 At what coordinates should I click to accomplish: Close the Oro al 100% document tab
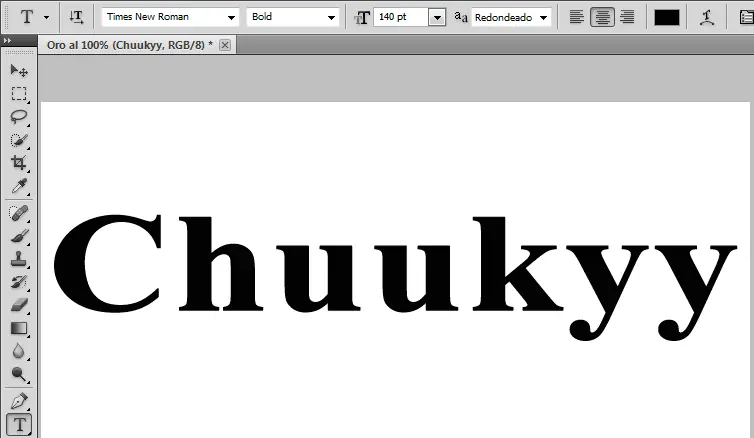tap(225, 45)
